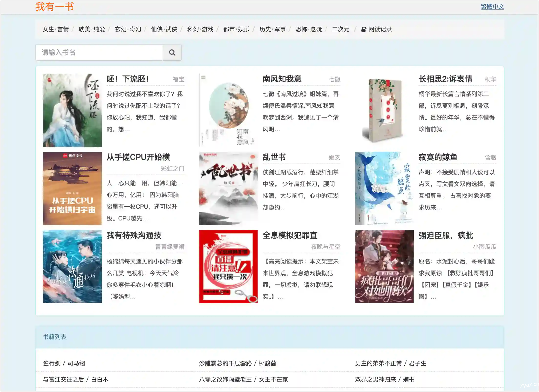Go to the 恐怖·悬疑 category
539x392 pixels.
coord(309,29)
